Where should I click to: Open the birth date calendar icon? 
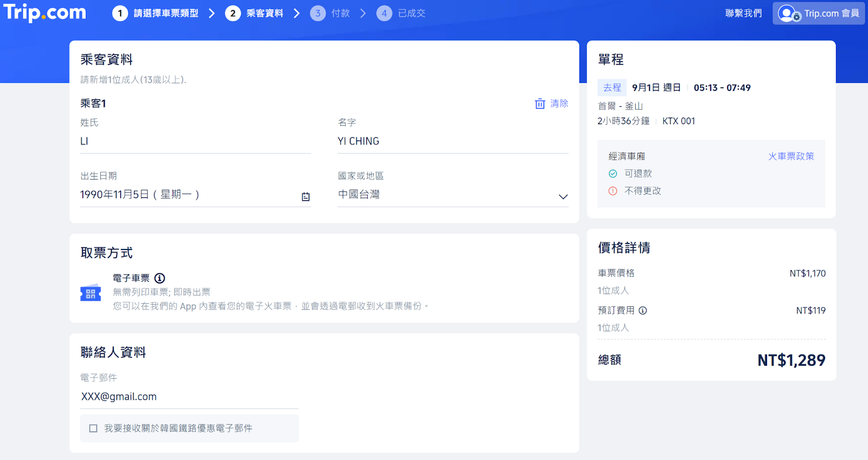[x=306, y=196]
